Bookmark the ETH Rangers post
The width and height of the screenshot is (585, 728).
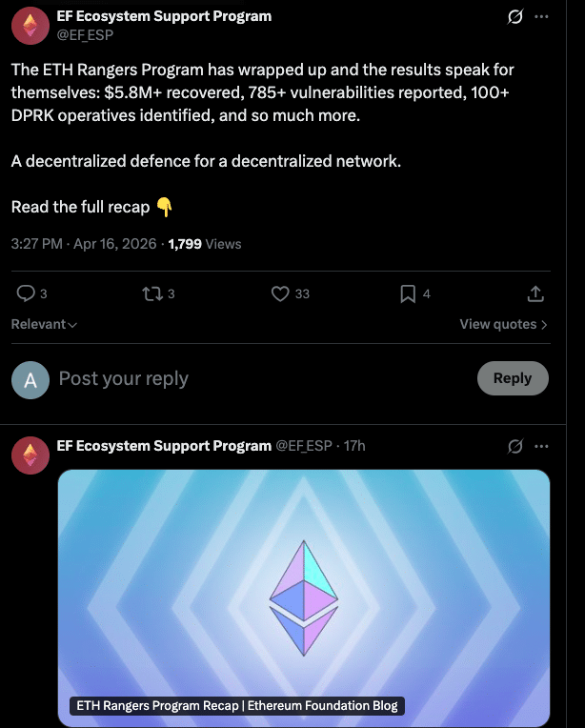pyautogui.click(x=408, y=293)
